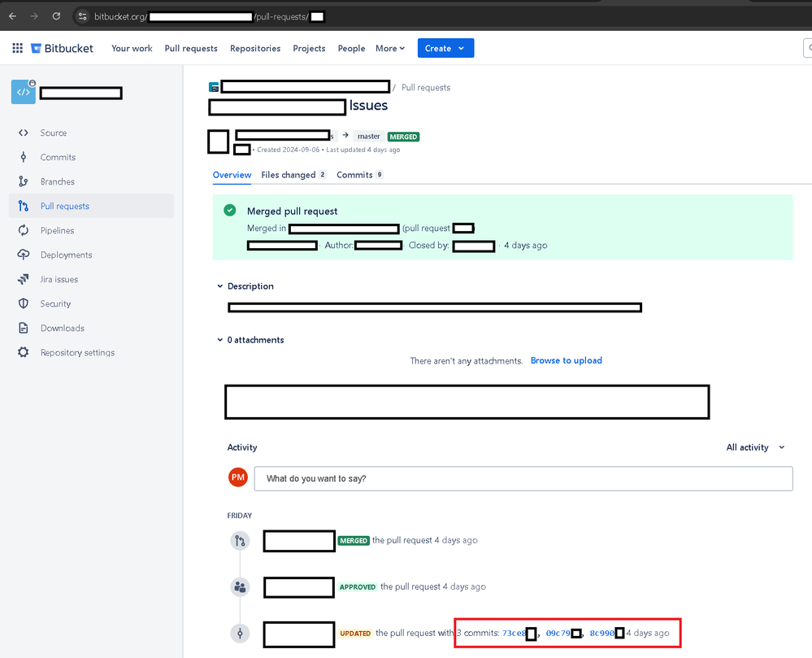Screen dimensions: 812x658
Task: Open Jira issues in the sidebar
Action: (59, 279)
